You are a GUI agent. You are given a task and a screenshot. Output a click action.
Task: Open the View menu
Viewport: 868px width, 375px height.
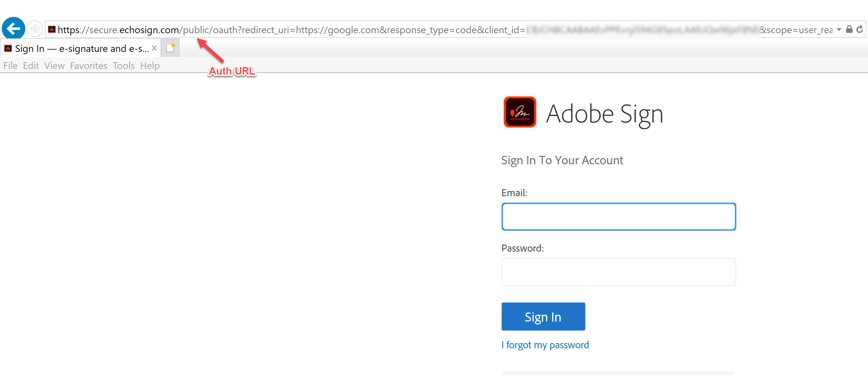(54, 65)
